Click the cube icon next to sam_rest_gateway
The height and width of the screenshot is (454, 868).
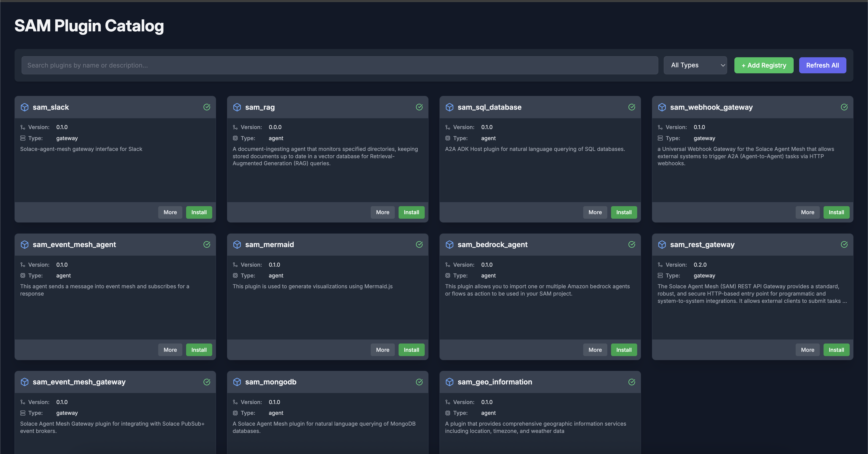[x=662, y=245]
